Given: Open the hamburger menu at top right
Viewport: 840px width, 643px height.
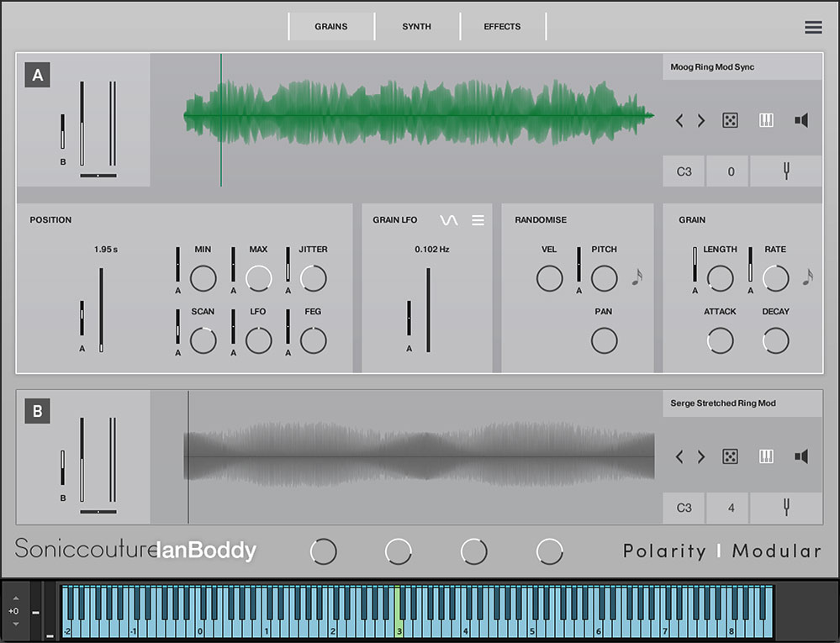Looking at the screenshot, I should pyautogui.click(x=813, y=27).
